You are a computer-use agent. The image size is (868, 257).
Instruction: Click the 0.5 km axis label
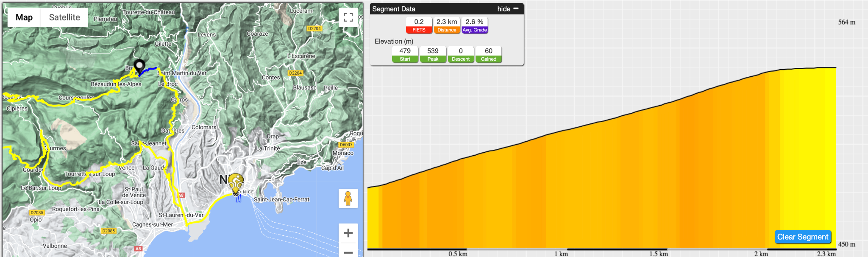[x=458, y=254]
